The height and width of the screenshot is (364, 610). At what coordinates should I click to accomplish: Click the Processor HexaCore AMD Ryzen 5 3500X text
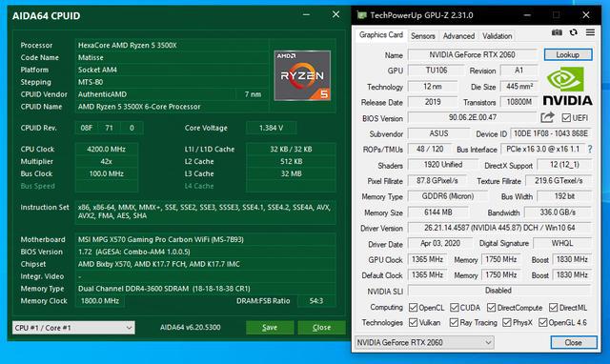pyautogui.click(x=127, y=45)
